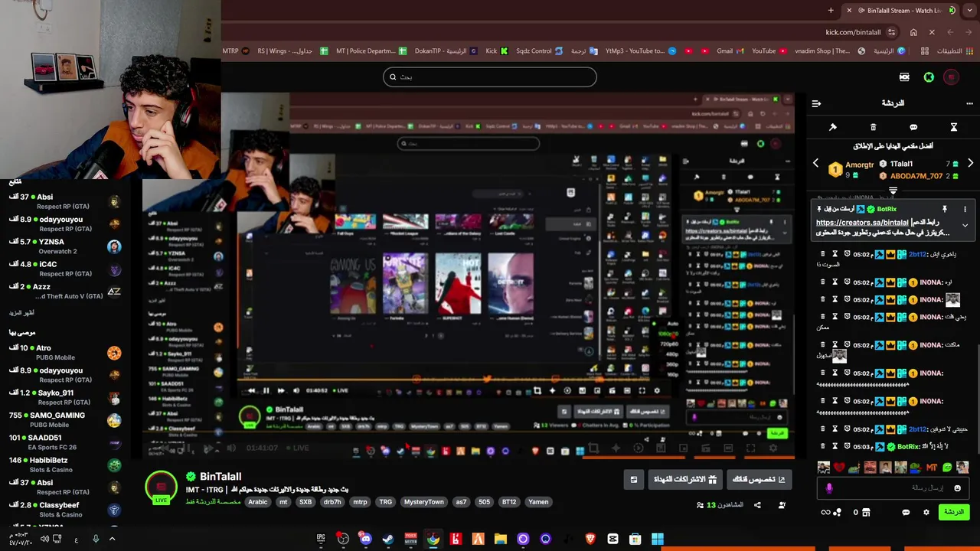Go to previous gifters leaderboard page
Image resolution: width=980 pixels, height=551 pixels.
[x=815, y=163]
